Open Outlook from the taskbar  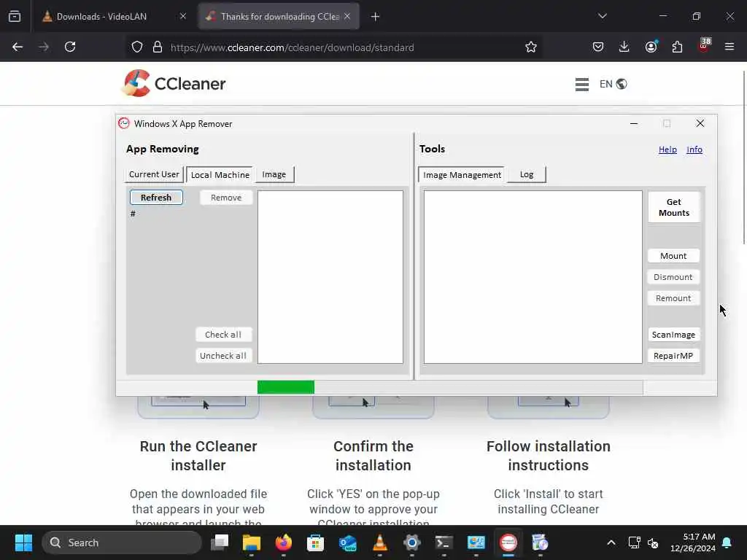click(x=348, y=542)
